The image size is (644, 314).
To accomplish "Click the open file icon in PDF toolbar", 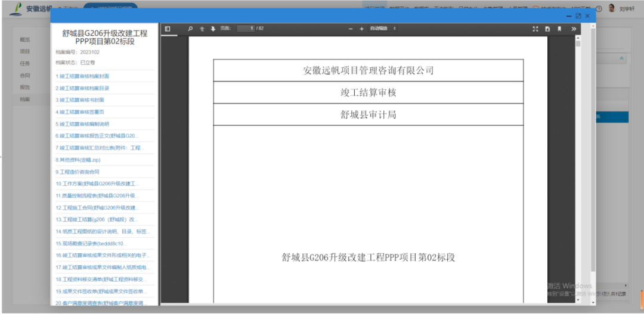I will point(547,29).
